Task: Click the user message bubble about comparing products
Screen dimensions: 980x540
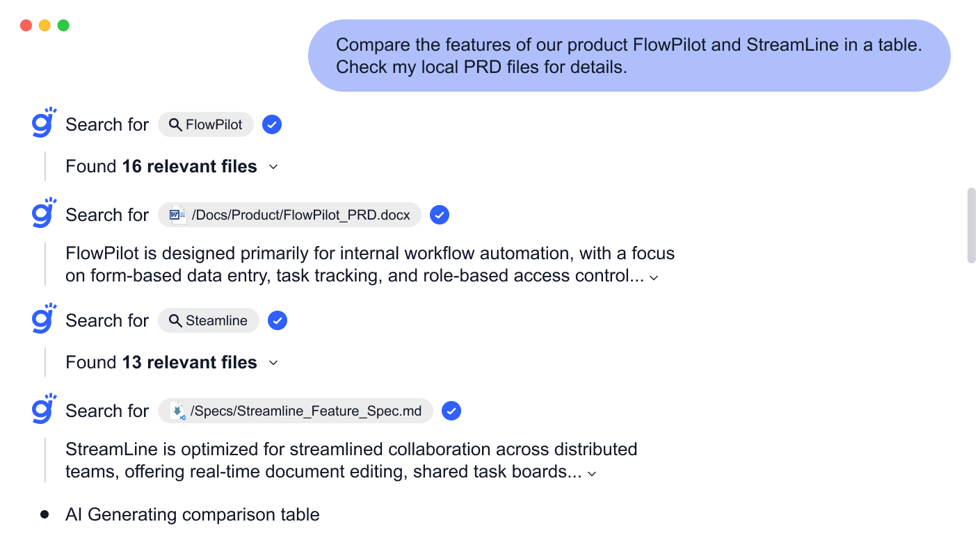Action: 628,56
